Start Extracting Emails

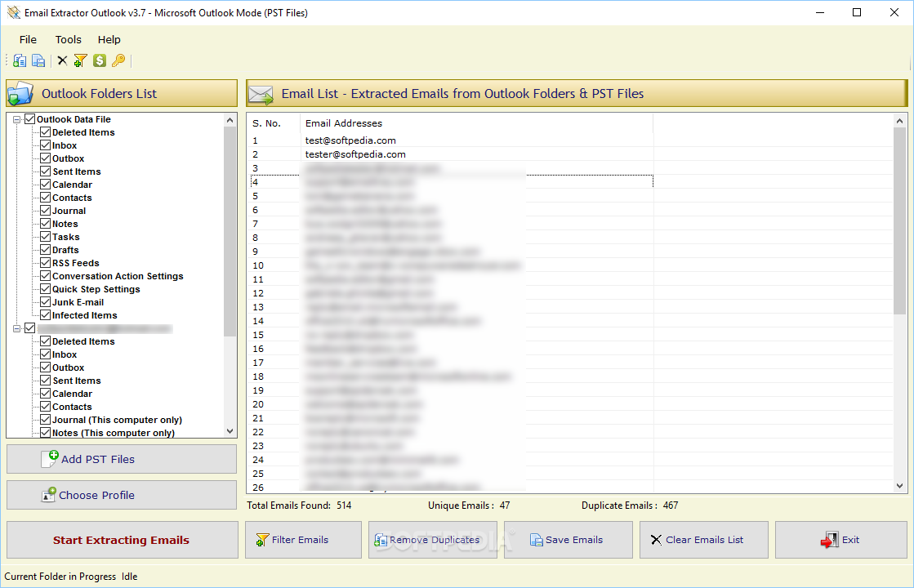122,540
